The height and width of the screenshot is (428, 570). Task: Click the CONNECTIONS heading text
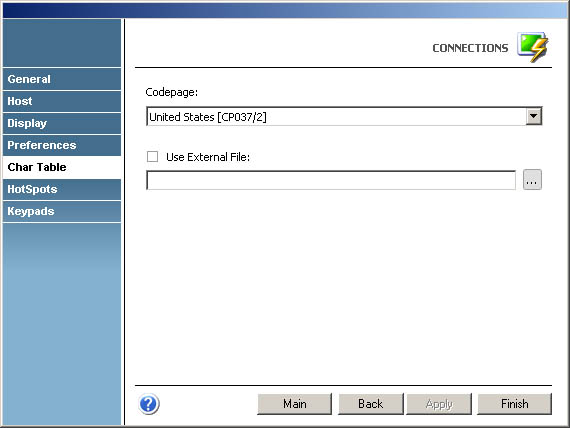pyautogui.click(x=470, y=48)
